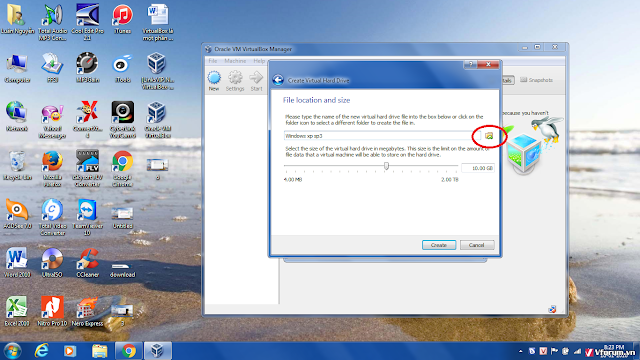The image size is (640, 360).
Task: Click the folder icon to choose file location
Action: [489, 136]
